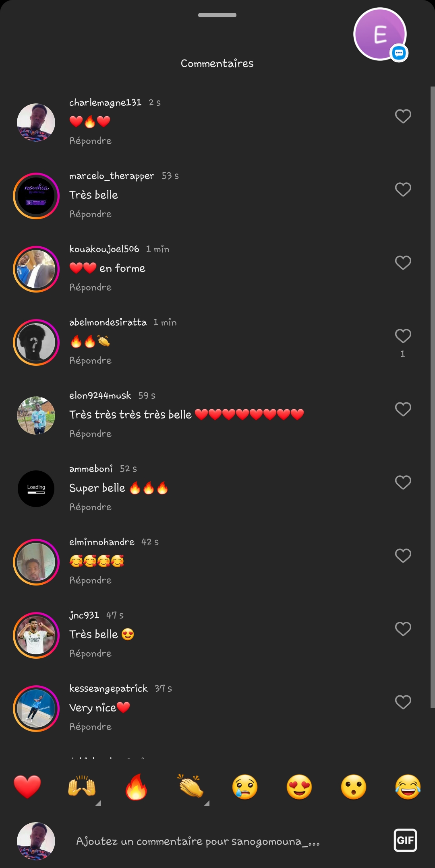Tap the heart-eyes quick emoji
Screen dimensions: 435x868
point(299,786)
